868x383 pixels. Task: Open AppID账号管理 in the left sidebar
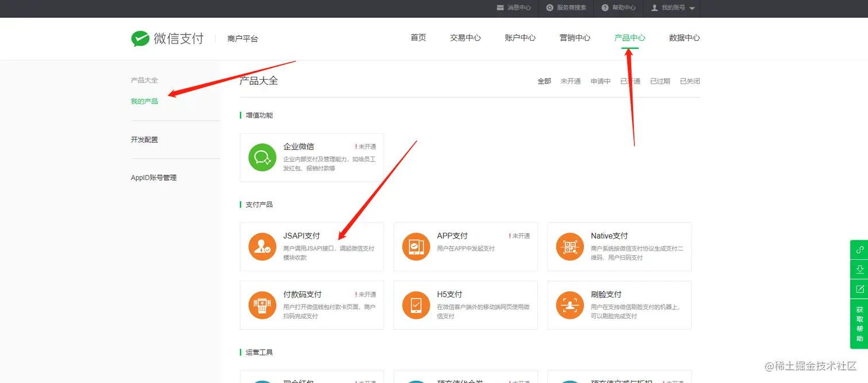click(154, 178)
